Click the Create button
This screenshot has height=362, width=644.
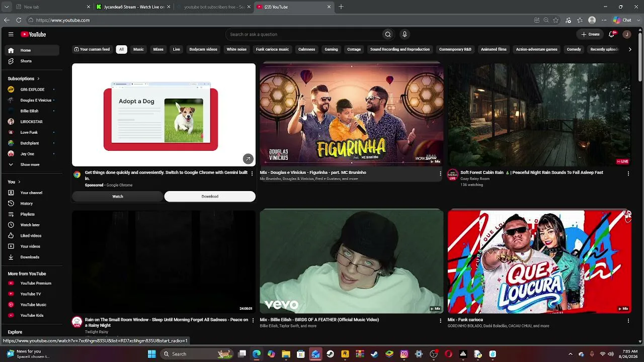pos(591,34)
